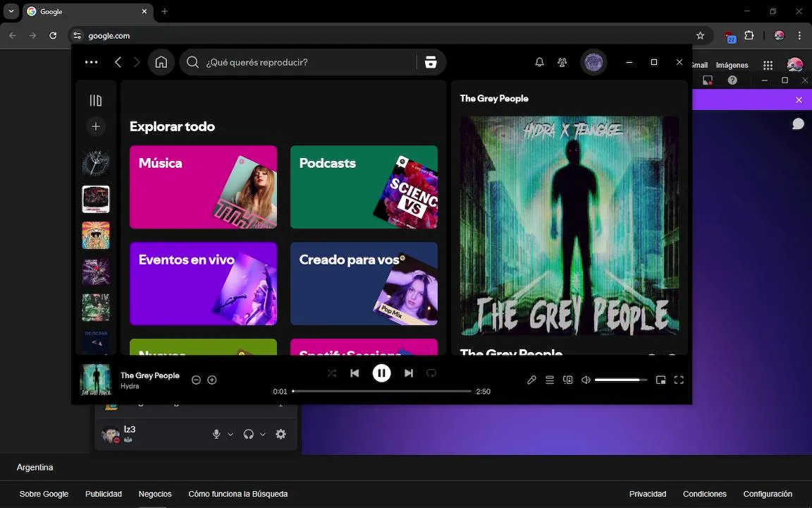Enter Spotify full screen mode

(679, 380)
